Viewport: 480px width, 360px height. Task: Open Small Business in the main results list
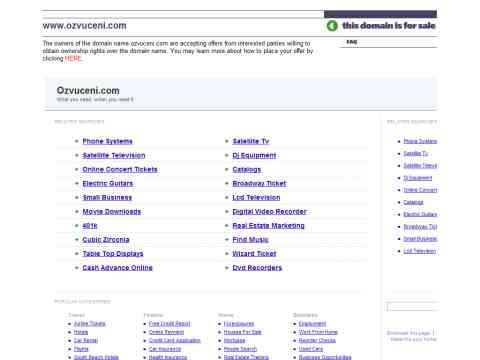click(x=107, y=197)
